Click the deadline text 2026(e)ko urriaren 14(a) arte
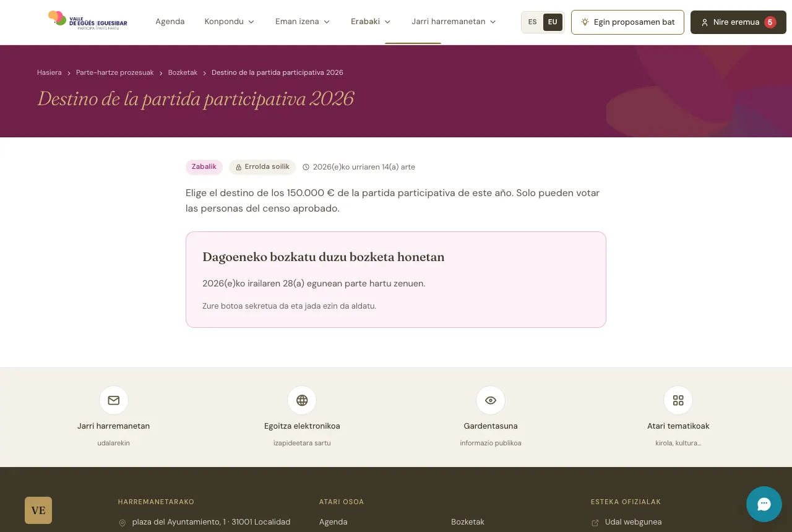This screenshot has width=792, height=532. [x=364, y=167]
